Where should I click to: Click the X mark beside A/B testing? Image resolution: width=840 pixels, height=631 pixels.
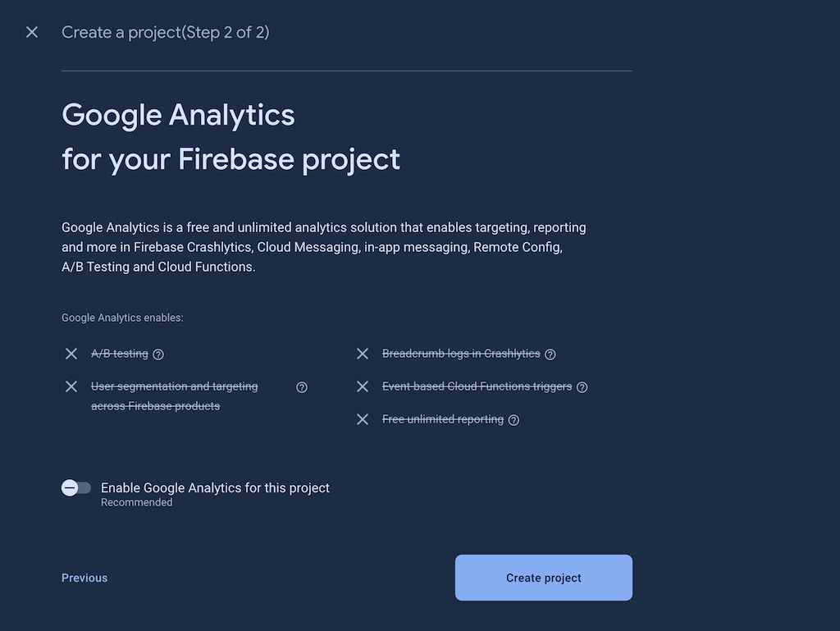tap(71, 354)
